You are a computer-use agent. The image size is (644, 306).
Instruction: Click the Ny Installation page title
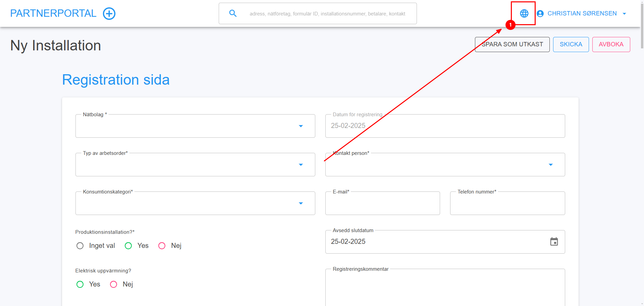click(x=56, y=46)
